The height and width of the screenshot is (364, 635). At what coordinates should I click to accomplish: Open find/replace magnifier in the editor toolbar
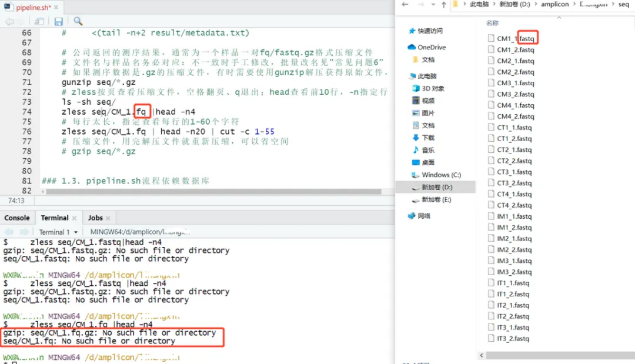pos(78,21)
